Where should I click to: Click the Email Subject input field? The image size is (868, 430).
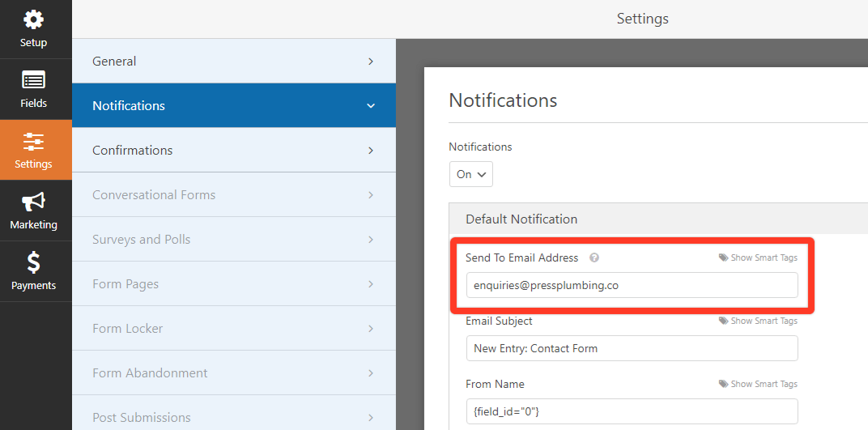[632, 349]
